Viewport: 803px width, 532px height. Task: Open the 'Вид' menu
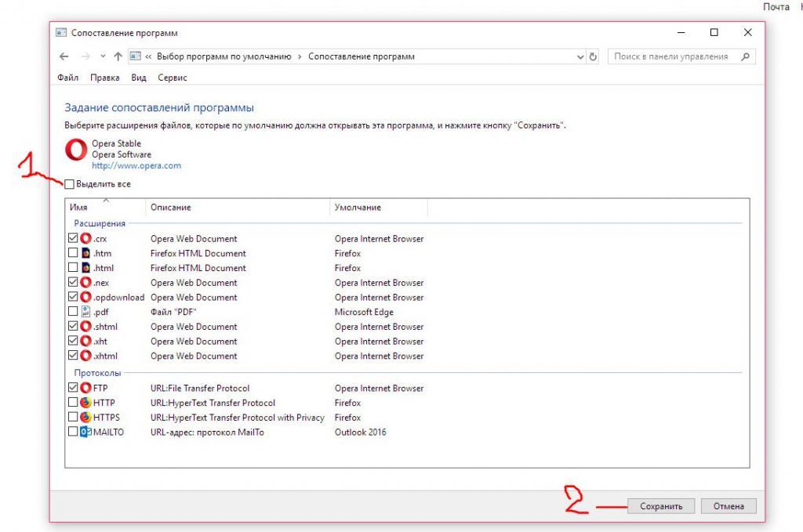[138, 78]
